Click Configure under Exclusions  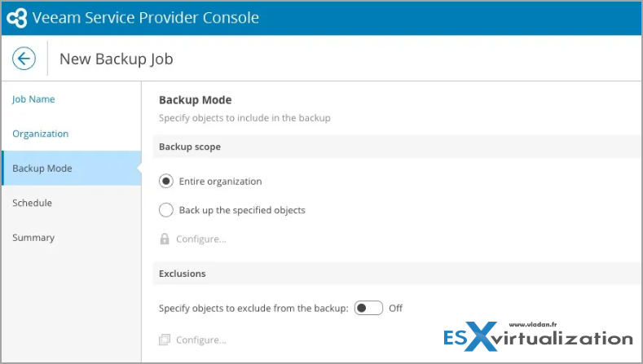[201, 340]
